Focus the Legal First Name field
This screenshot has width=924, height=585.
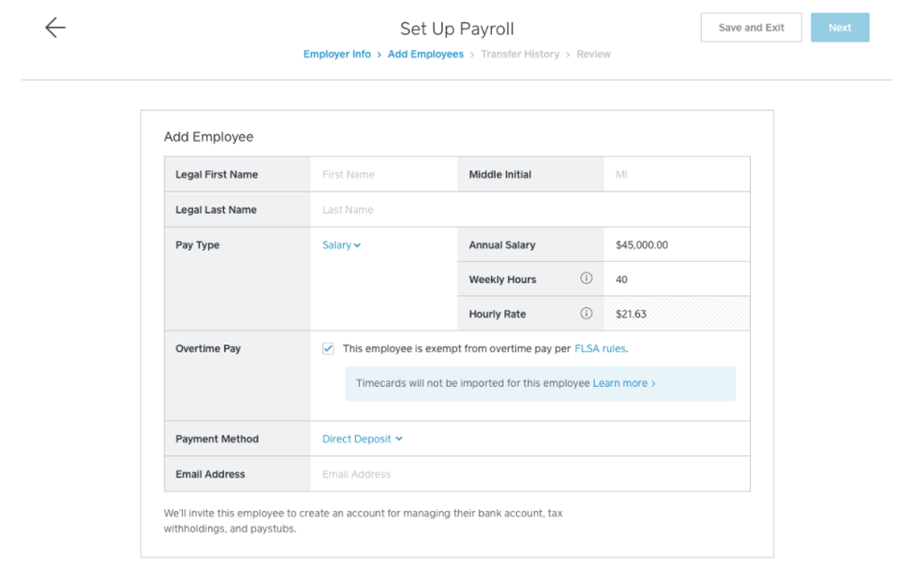click(383, 174)
